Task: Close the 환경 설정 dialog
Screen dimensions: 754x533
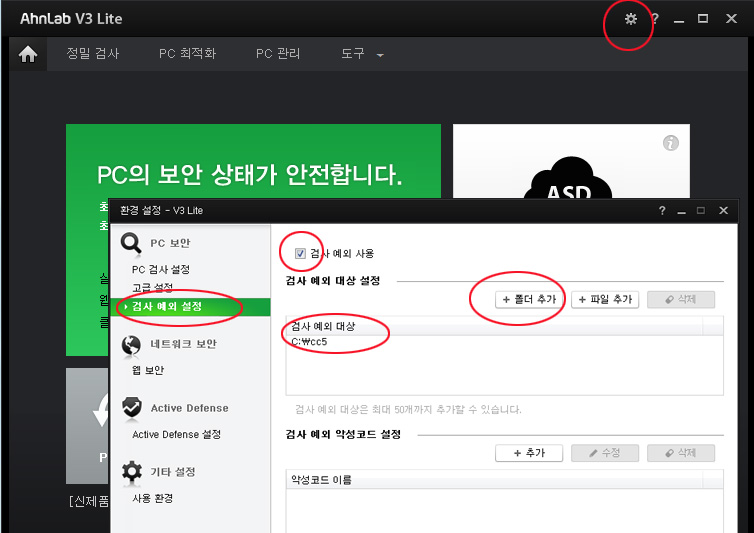Action: click(723, 211)
